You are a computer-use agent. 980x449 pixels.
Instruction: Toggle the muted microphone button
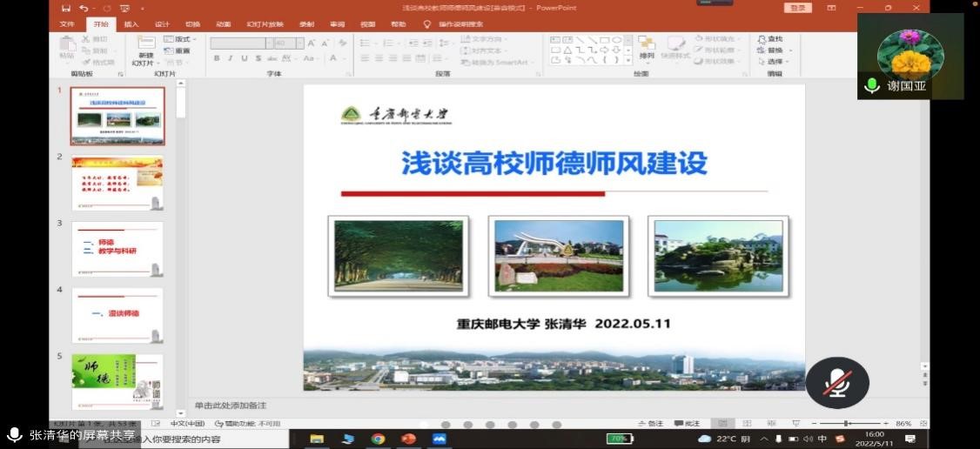[x=836, y=383]
